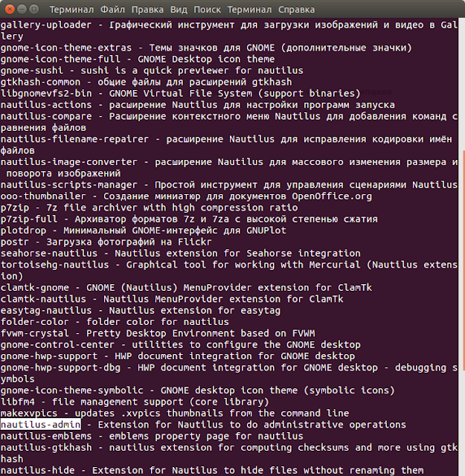The width and height of the screenshot is (465, 476).
Task: Click the word Flickr in postr line
Action: (x=195, y=242)
